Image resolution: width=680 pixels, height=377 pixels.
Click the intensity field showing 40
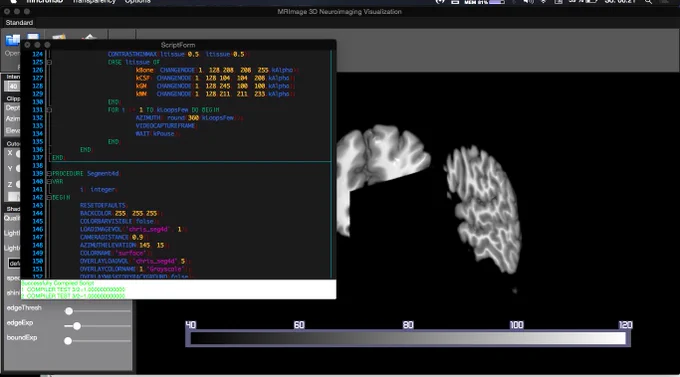(13, 86)
